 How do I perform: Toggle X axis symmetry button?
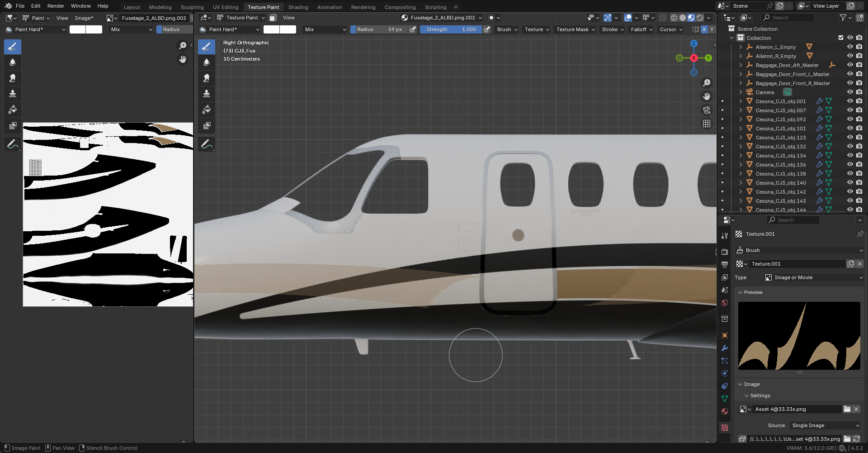pos(704,29)
